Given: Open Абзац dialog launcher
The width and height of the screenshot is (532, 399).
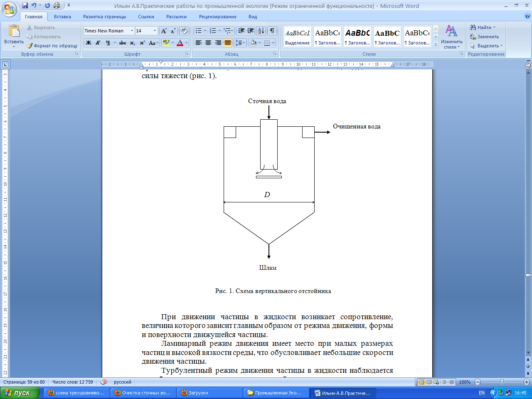Looking at the screenshot, I should click(275, 54).
